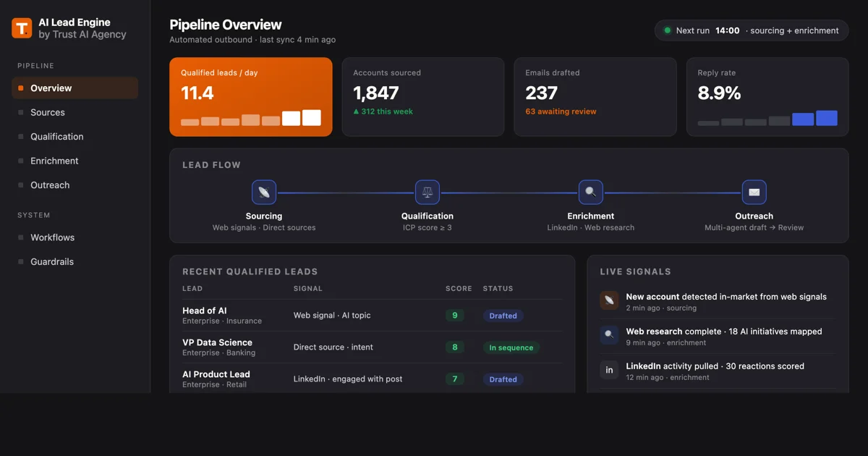Viewport: 868px width, 456px height.
Task: Open the Sourcing stage satellite icon
Action: (x=264, y=193)
